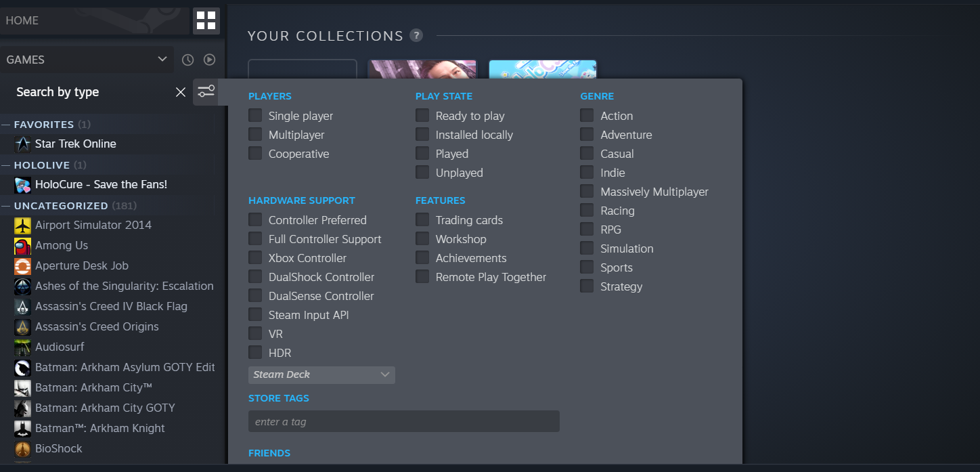Enable the RPG genre filter
This screenshot has width=980, height=472.
(586, 229)
